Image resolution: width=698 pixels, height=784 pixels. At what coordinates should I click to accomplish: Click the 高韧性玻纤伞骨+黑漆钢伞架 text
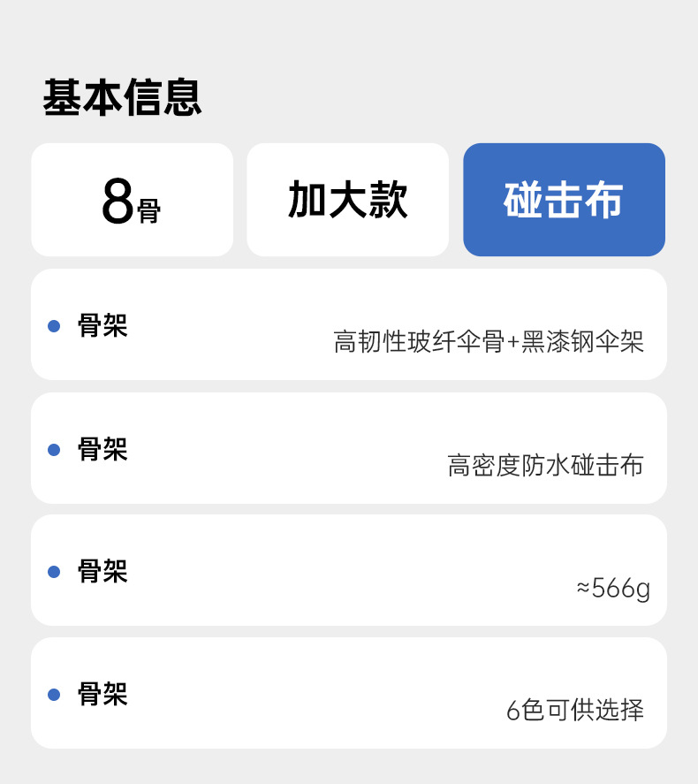(489, 341)
